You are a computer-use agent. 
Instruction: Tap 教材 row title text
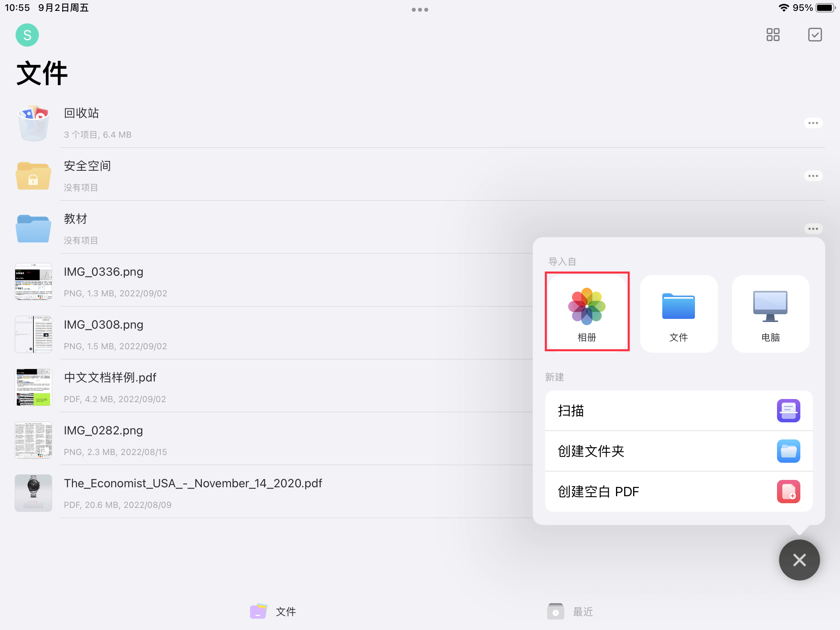point(75,219)
